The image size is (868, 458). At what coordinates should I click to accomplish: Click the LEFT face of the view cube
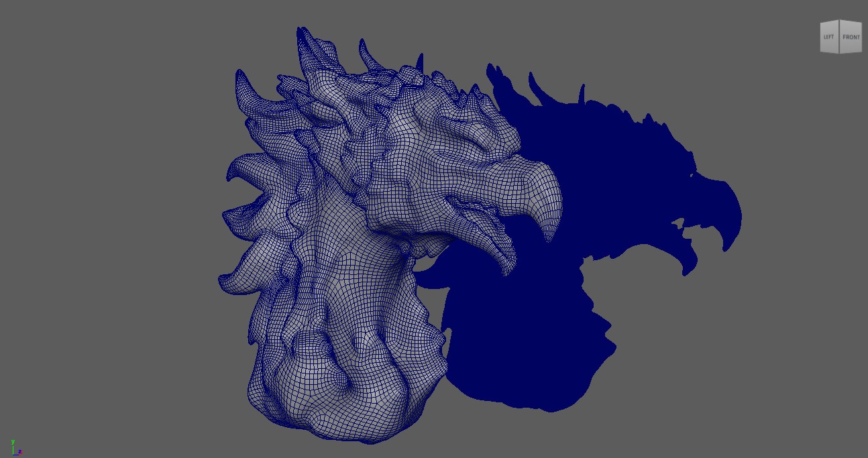point(830,37)
